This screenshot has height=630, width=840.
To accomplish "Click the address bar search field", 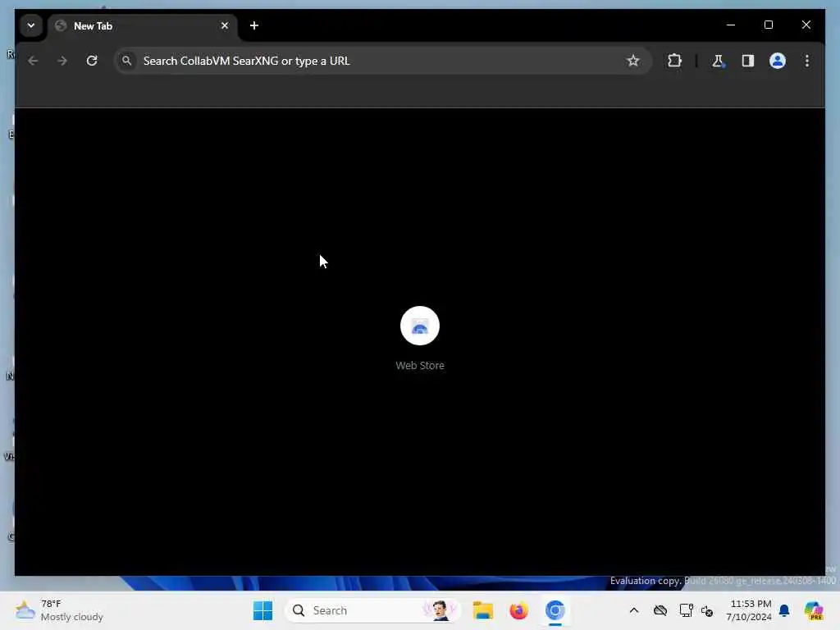I will [382, 61].
